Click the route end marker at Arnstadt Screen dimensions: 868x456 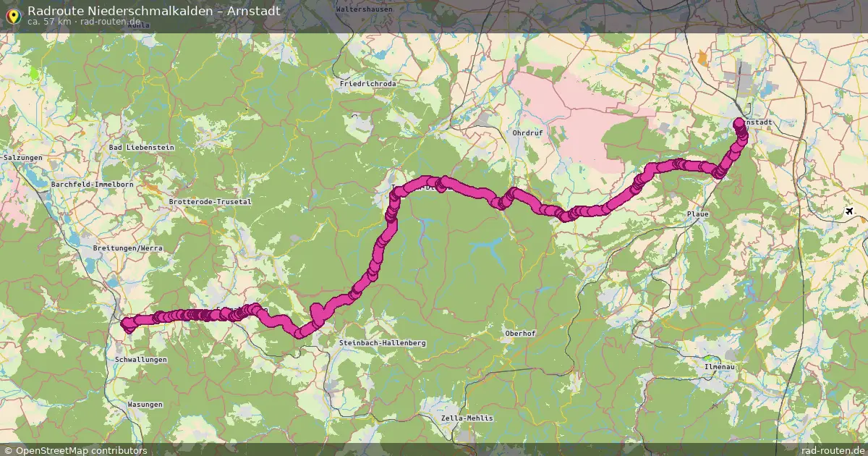pyautogui.click(x=739, y=122)
